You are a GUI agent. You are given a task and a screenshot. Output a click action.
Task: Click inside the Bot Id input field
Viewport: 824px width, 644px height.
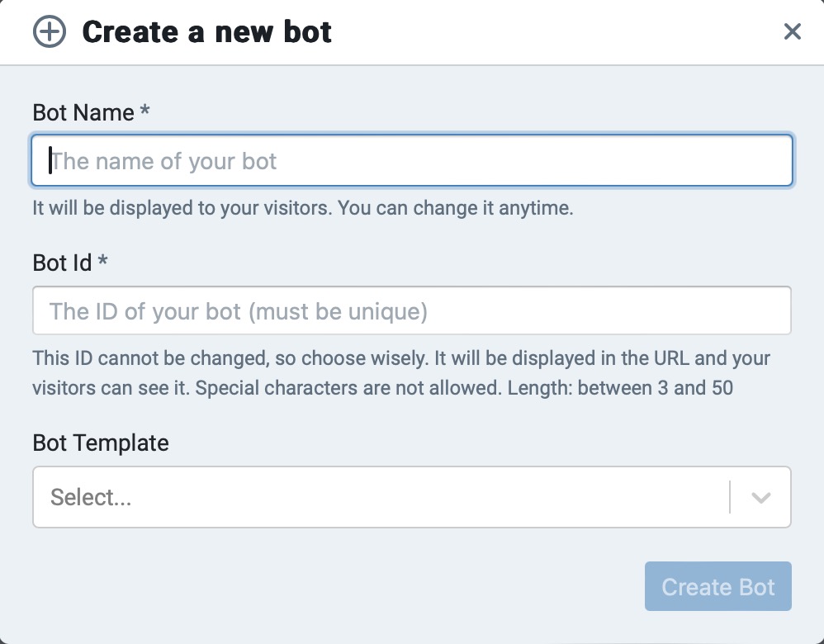pos(411,310)
